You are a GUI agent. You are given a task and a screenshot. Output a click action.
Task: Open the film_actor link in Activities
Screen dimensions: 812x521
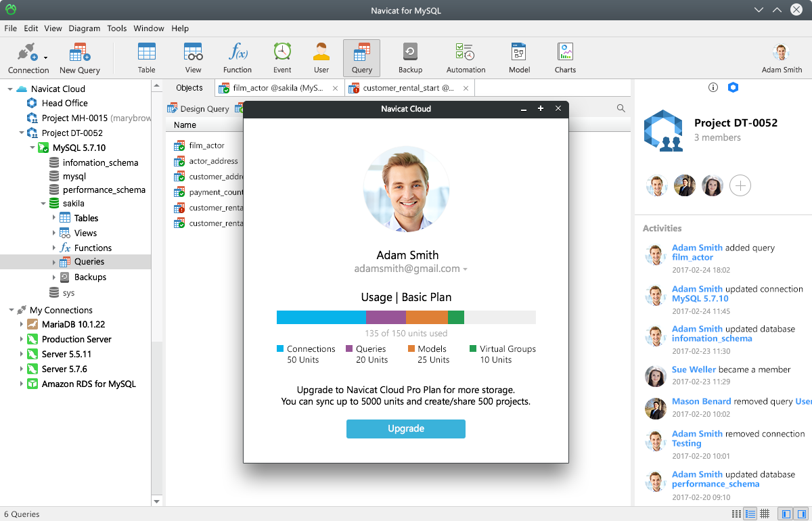pos(692,257)
